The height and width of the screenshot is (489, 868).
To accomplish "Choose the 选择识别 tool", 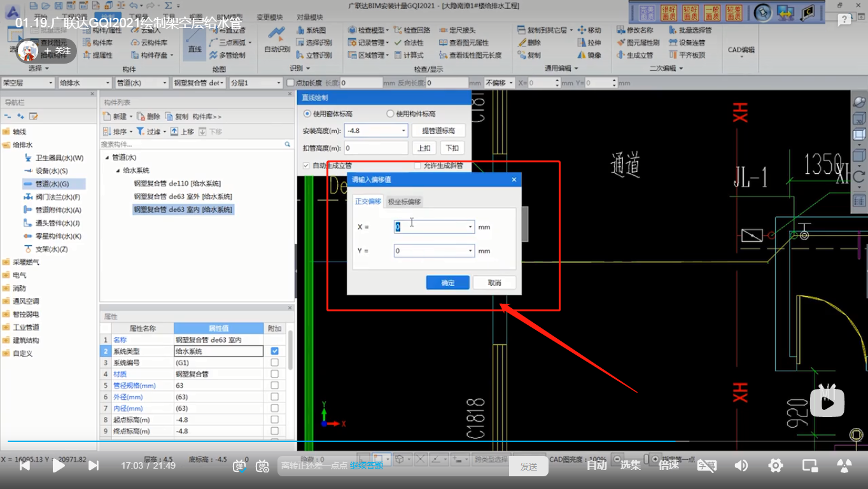I will pos(314,43).
